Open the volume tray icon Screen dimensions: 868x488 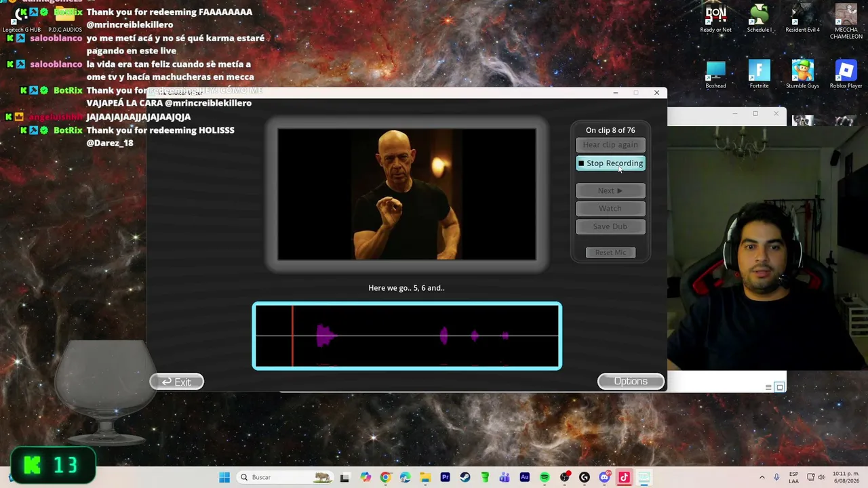coord(821,477)
